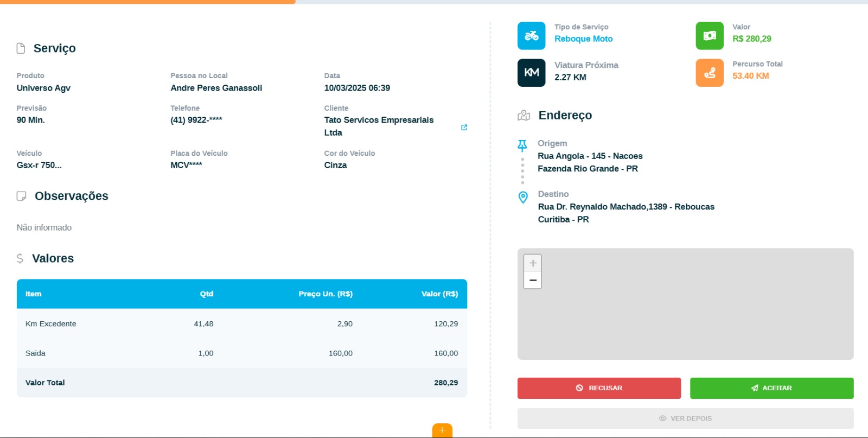Viewport: 868px width, 438px height.
Task: Accept the service with Aceitar button
Action: pos(771,388)
